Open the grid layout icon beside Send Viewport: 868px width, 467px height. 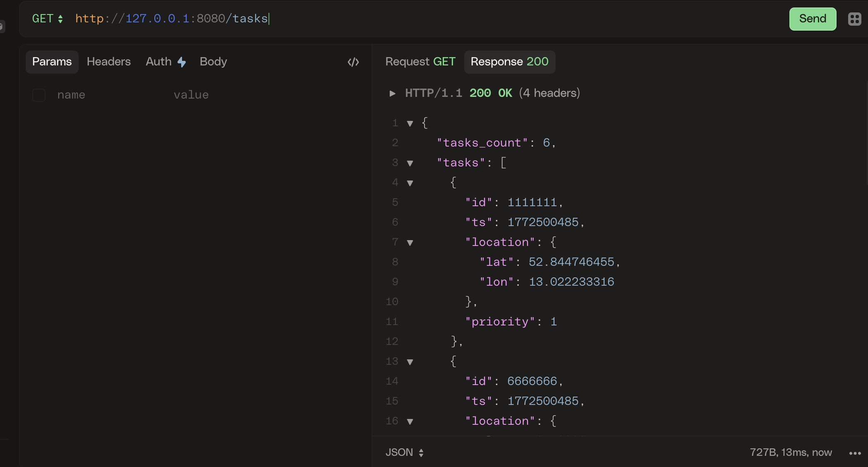click(854, 19)
